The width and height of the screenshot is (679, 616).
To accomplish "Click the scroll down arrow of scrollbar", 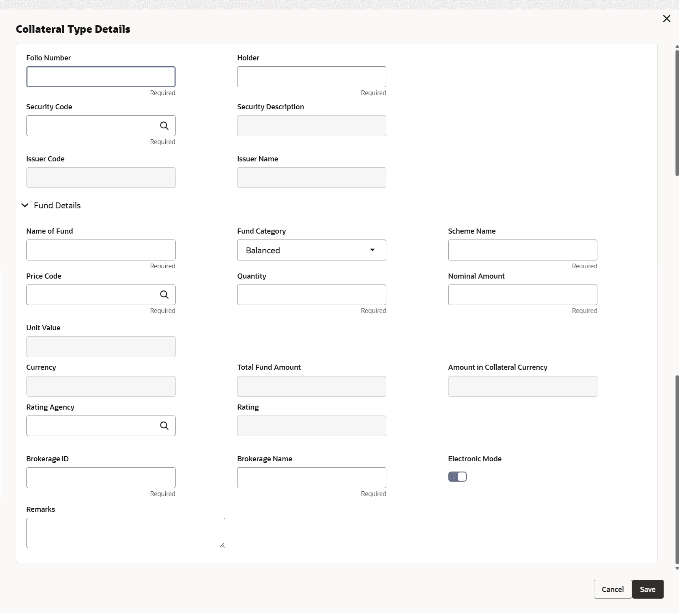I will 677,569.
